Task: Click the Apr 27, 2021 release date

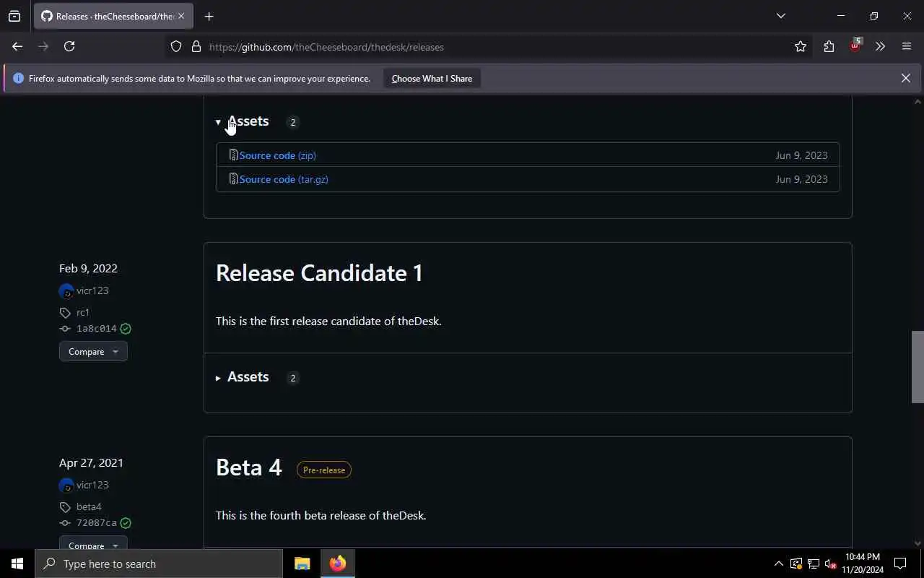Action: 91,462
